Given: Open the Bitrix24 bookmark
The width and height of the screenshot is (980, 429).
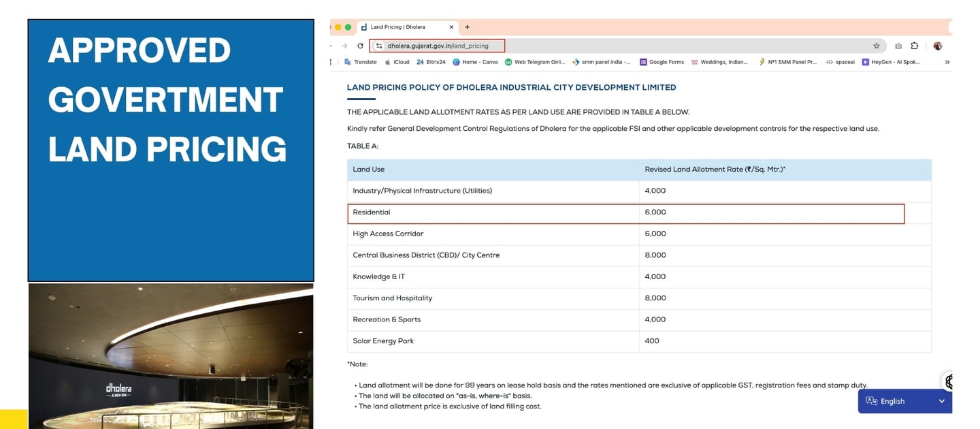Looking at the screenshot, I should click(x=431, y=62).
